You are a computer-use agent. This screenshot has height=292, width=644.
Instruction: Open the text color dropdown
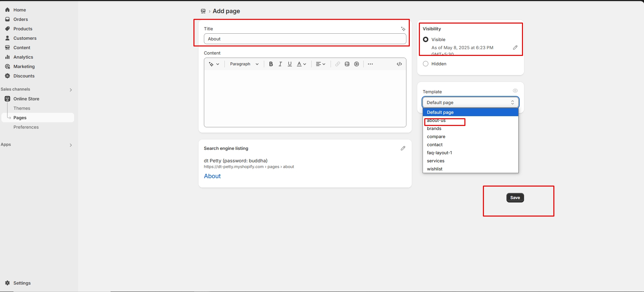tap(301, 64)
